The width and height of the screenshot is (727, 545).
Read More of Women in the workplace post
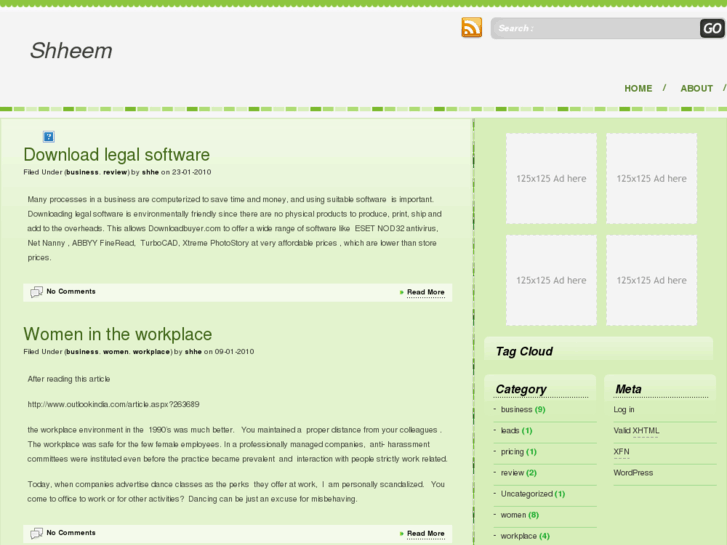click(426, 533)
